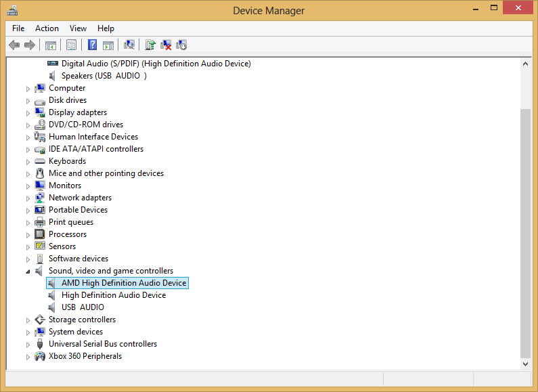Image resolution: width=538 pixels, height=392 pixels.
Task: Click the toolbar icon after Uninstall device
Action: 181,45
